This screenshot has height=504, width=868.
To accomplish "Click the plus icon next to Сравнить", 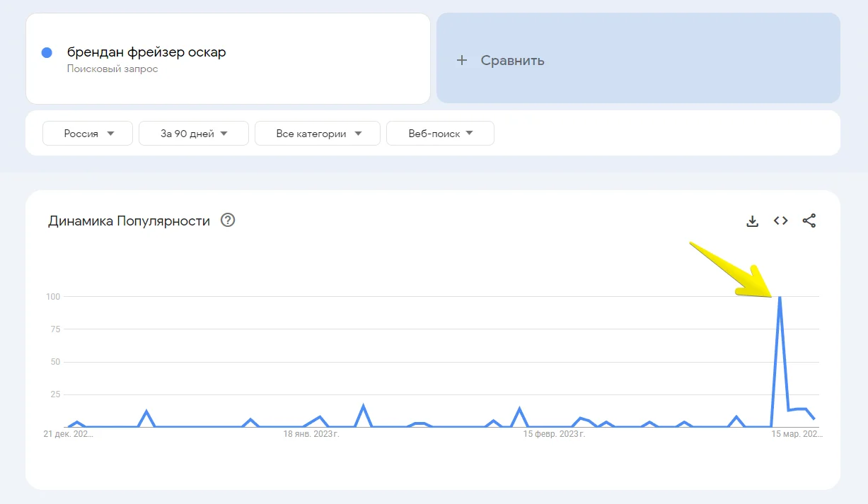I will click(462, 60).
